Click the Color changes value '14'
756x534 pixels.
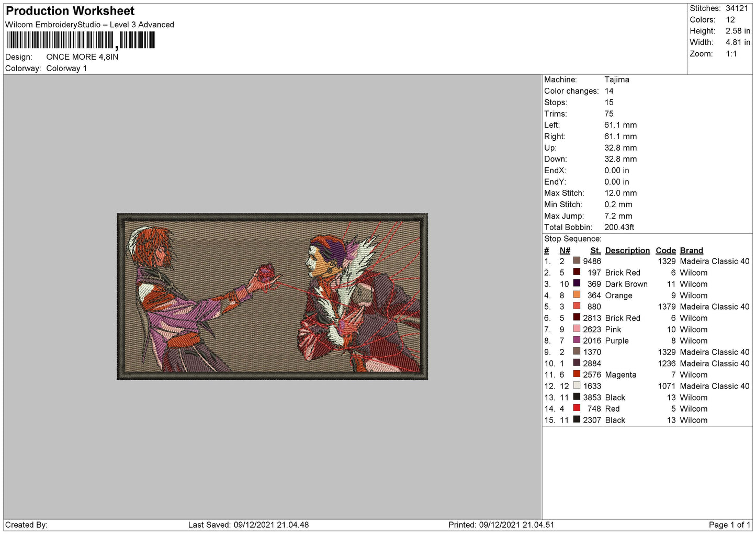(609, 91)
